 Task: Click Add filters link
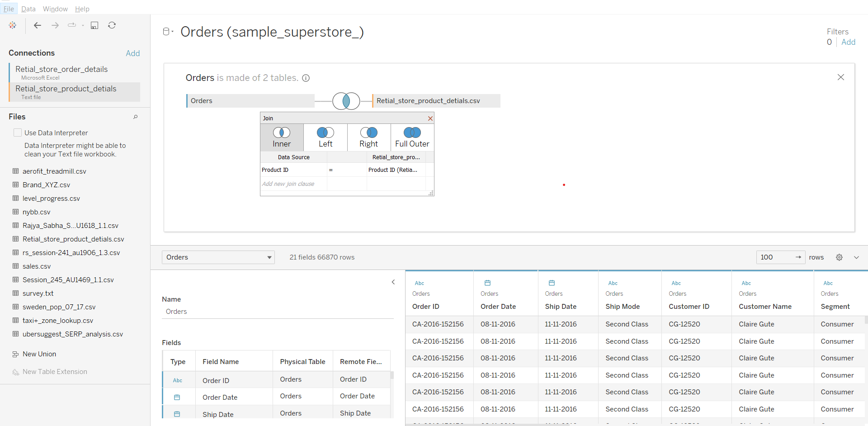tap(848, 42)
